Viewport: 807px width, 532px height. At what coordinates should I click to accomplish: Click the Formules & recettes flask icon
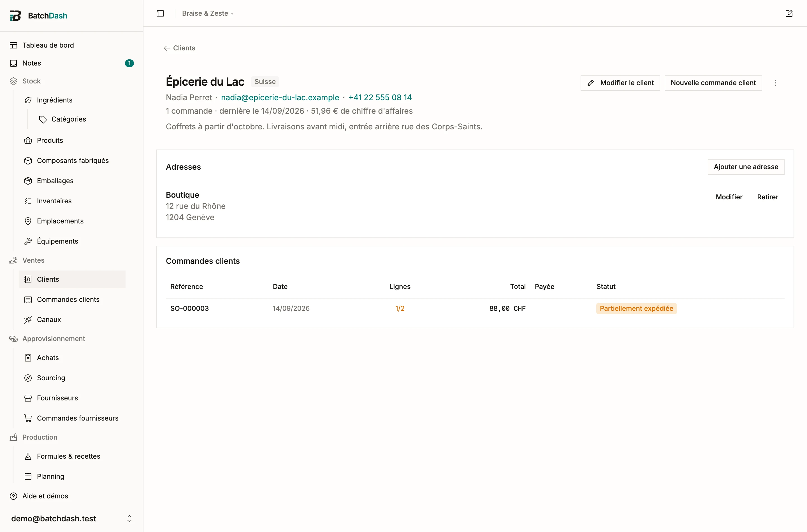coord(28,456)
